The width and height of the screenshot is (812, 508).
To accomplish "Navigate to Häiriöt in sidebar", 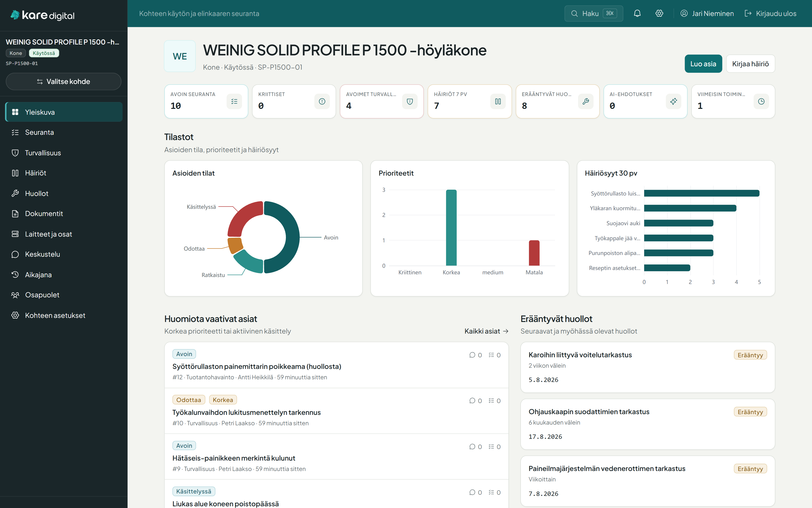I will click(x=64, y=173).
